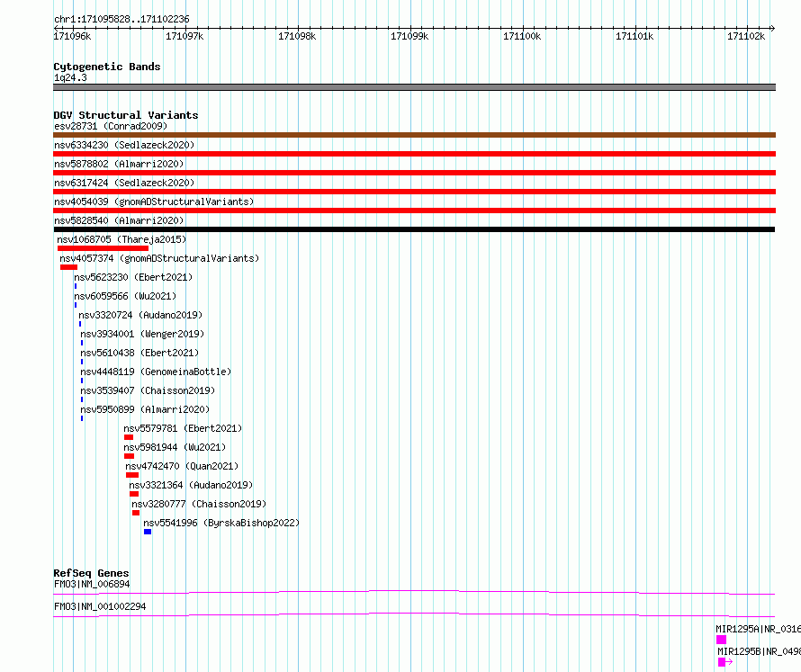Select blue block under nsv5541996 (ByrskaBishop2022)
This screenshot has height=672, width=801.
click(148, 532)
